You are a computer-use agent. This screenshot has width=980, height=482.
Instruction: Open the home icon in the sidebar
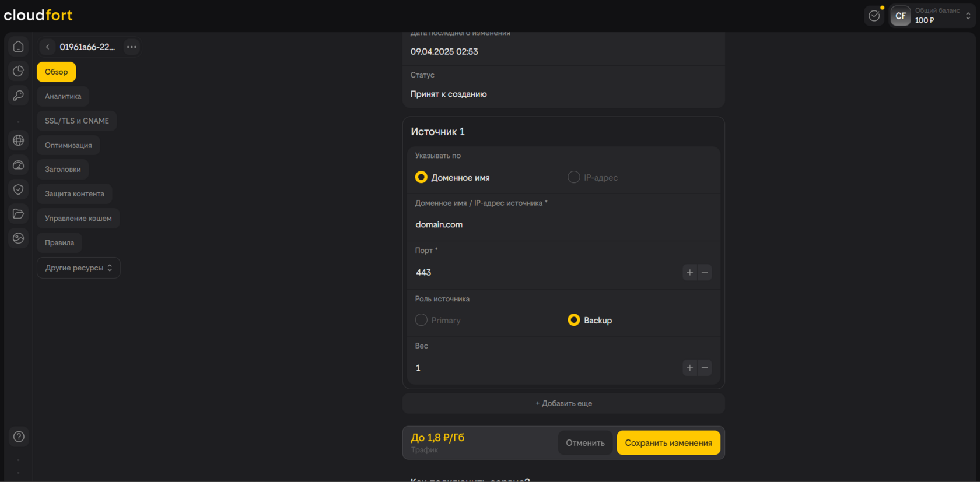(x=19, y=47)
